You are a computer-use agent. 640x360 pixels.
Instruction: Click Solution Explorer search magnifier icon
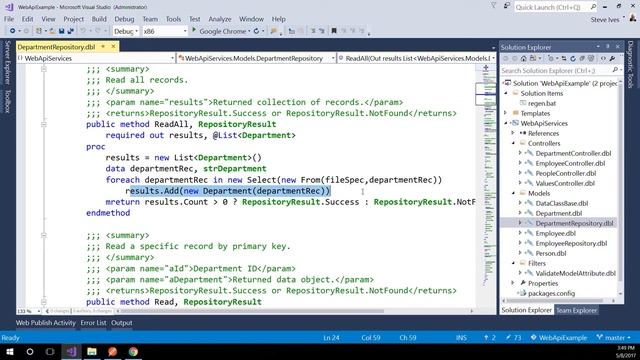point(615,71)
